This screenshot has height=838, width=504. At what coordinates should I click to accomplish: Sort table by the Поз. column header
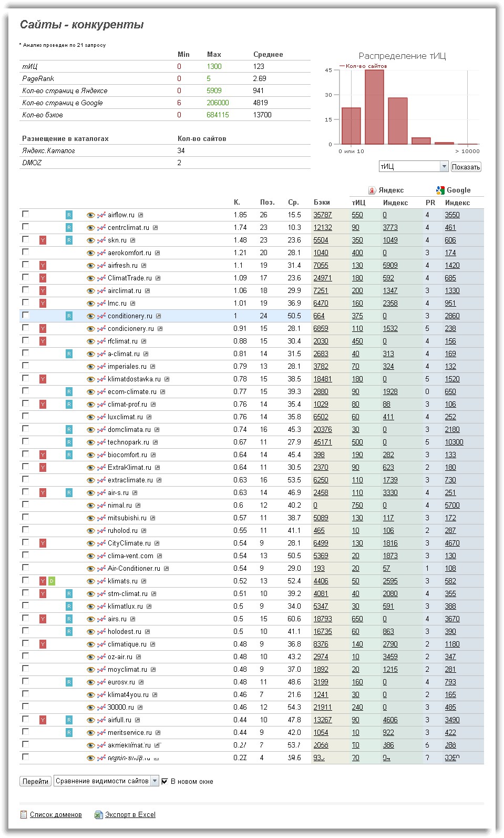point(267,203)
